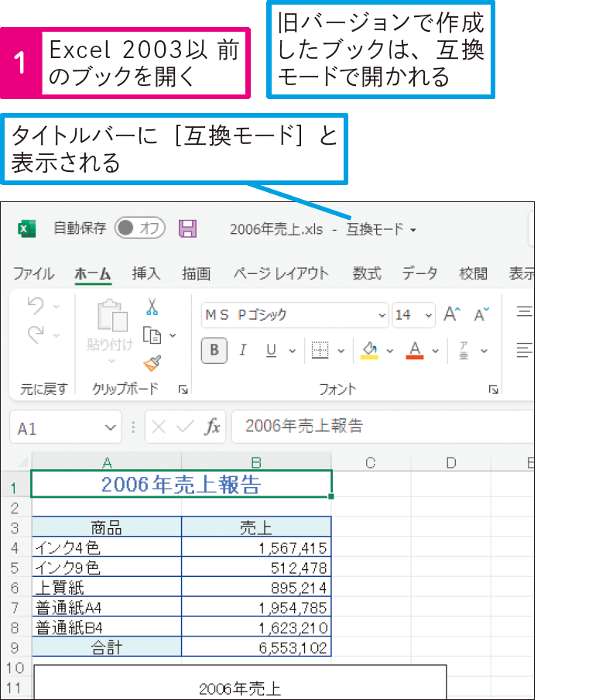
Task: Select column D header
Action: pyautogui.click(x=450, y=462)
